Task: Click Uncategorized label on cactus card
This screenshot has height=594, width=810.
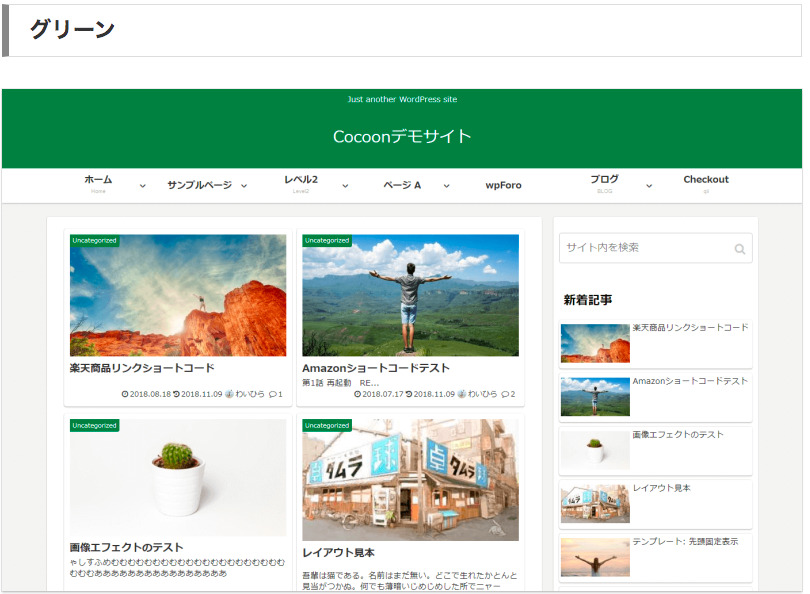Action: click(95, 426)
